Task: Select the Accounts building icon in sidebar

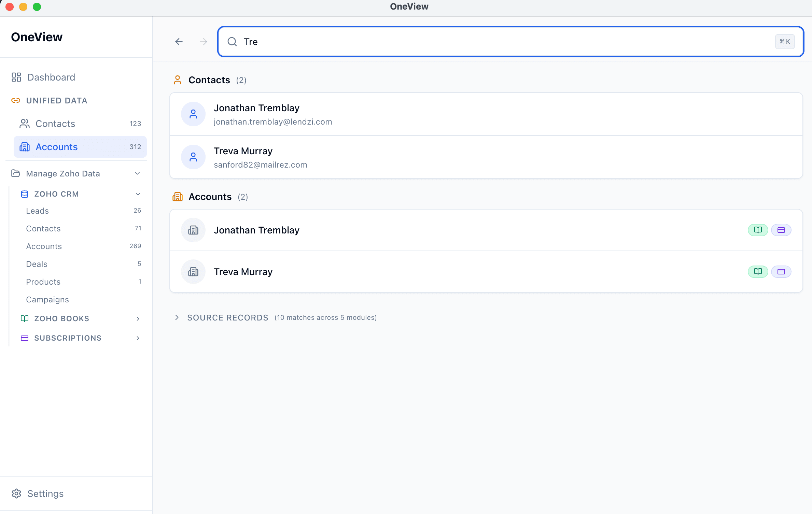Action: 25,147
